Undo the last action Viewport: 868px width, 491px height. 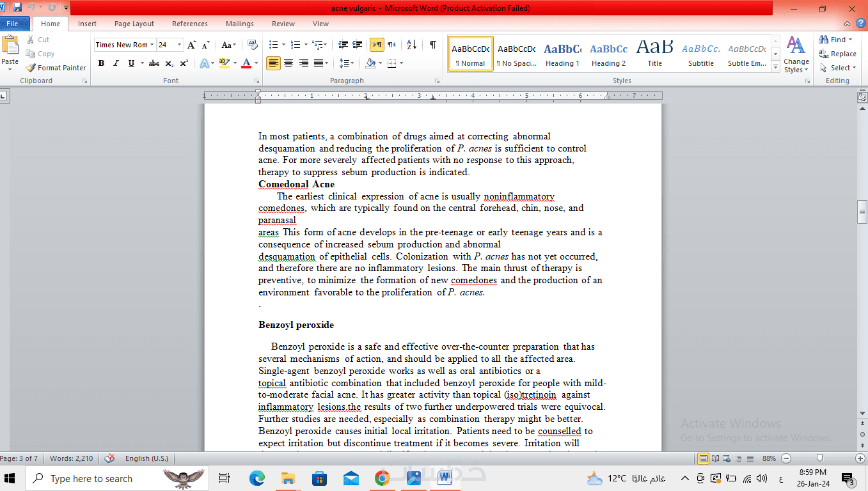click(31, 8)
